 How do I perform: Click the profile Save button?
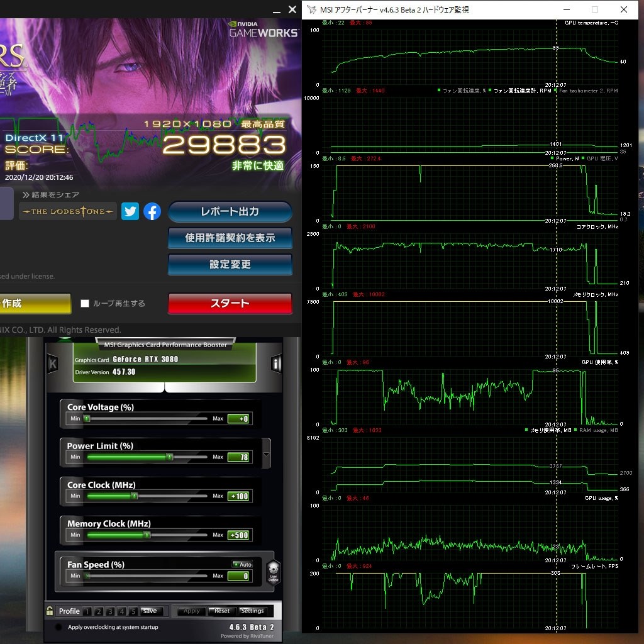150,611
